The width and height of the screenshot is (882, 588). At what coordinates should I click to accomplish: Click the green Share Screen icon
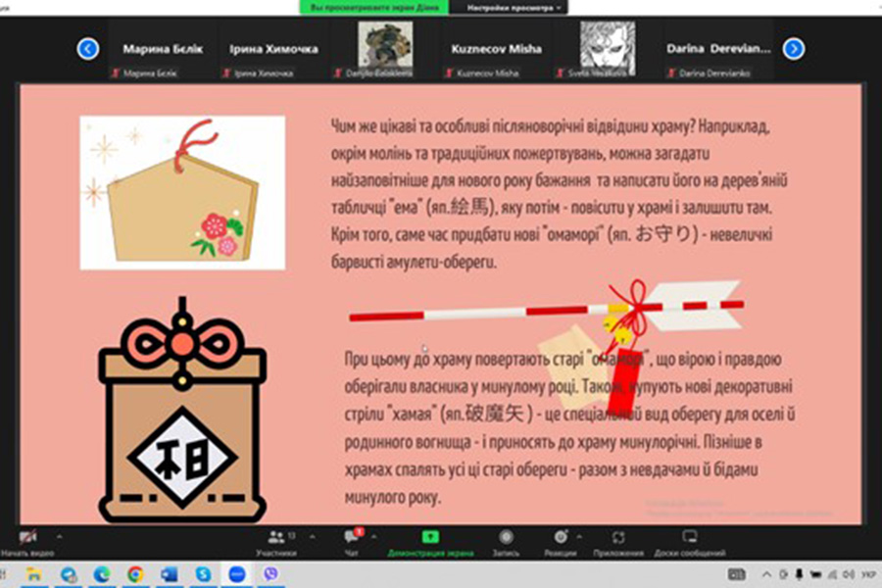coord(430,537)
